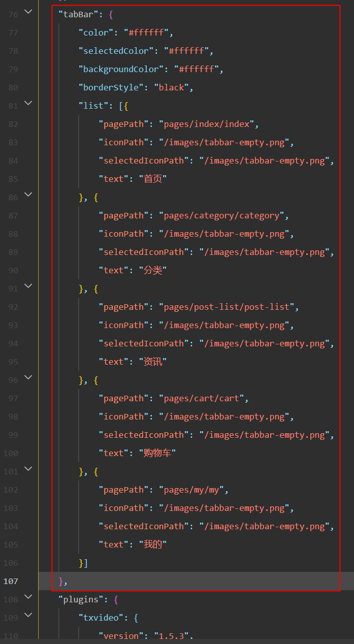This screenshot has height=644, width=354.
Task: Click the "list" key
Action: (93, 106)
